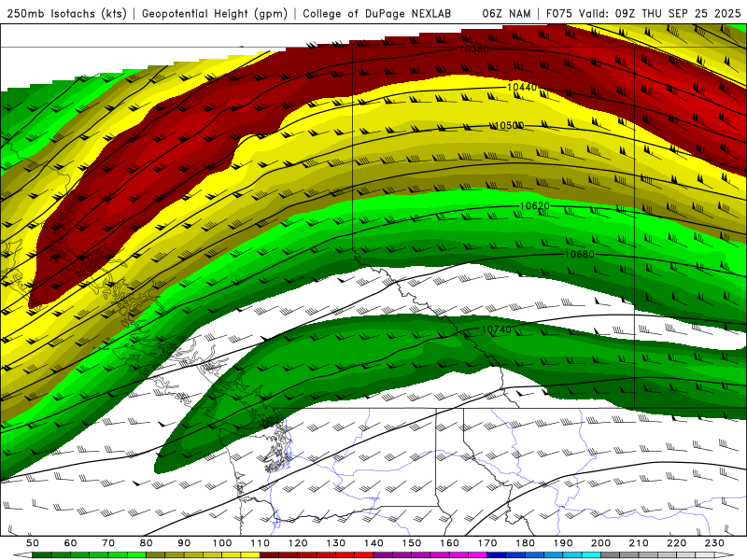
Task: Select the cyan legend swatch left of 200
Action: (591, 555)
